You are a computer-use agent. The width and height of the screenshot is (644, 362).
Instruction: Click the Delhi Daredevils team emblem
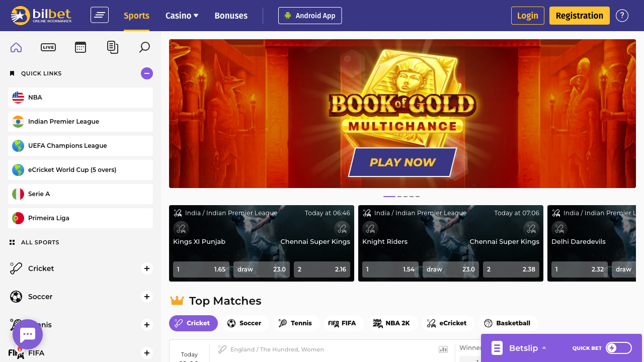click(x=559, y=229)
